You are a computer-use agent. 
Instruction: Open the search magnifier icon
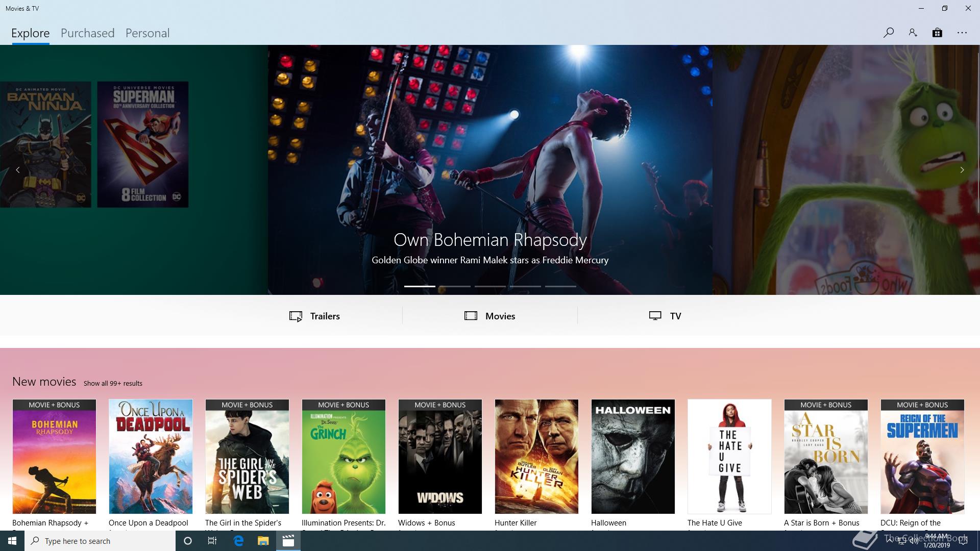pos(888,33)
